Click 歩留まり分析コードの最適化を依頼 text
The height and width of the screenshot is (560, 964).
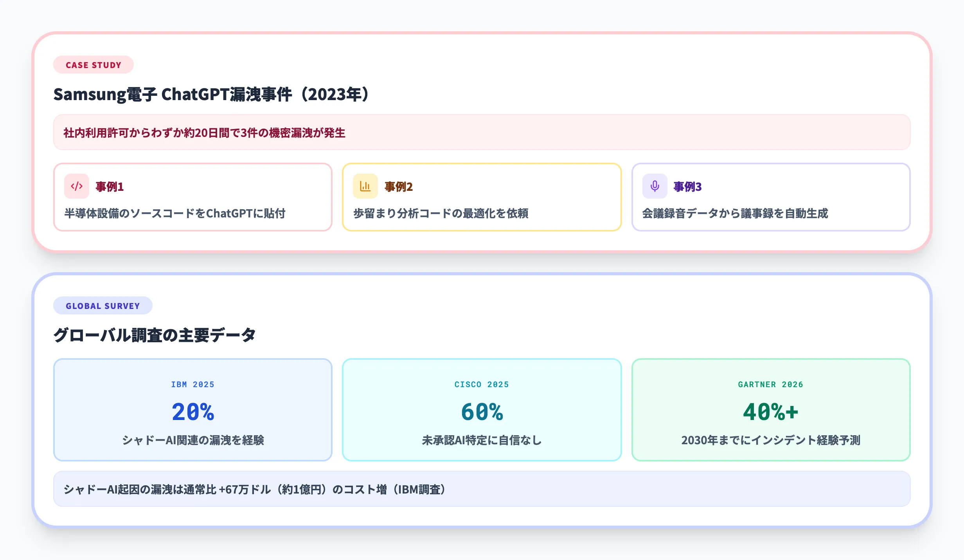coord(441,214)
